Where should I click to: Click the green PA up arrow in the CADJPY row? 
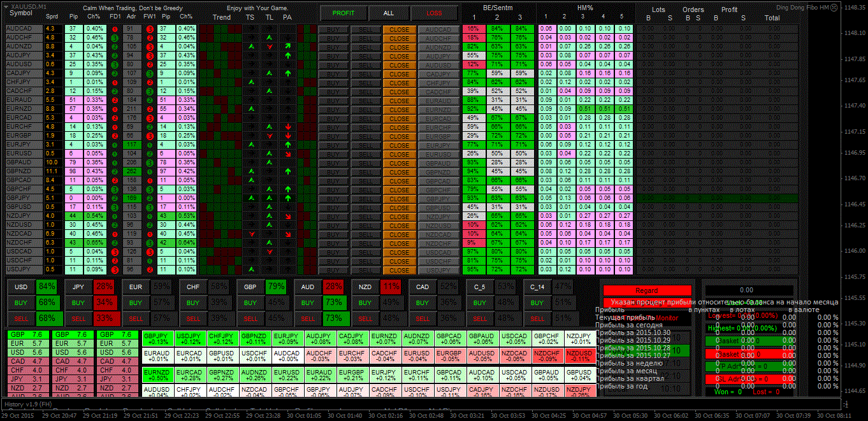tap(288, 74)
